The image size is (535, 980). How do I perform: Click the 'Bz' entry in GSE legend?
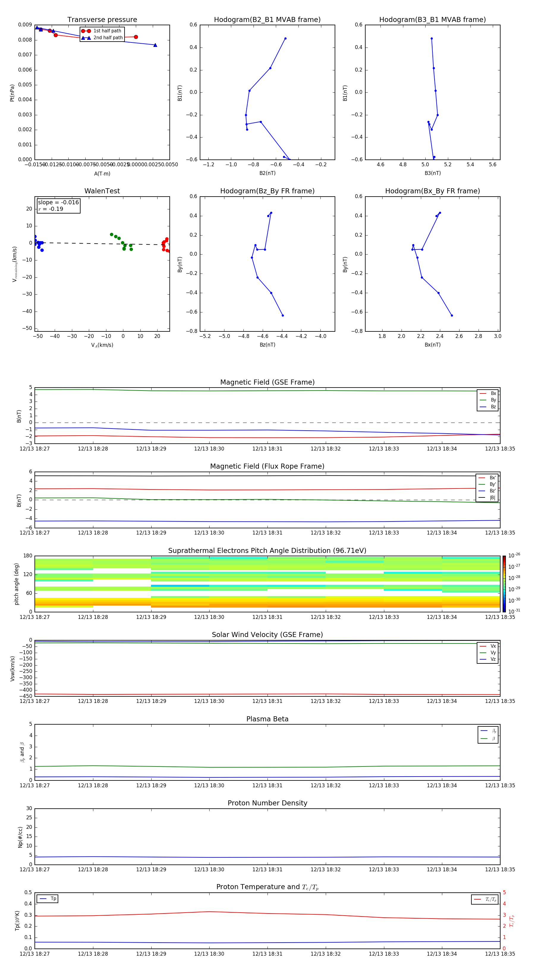[x=488, y=407]
